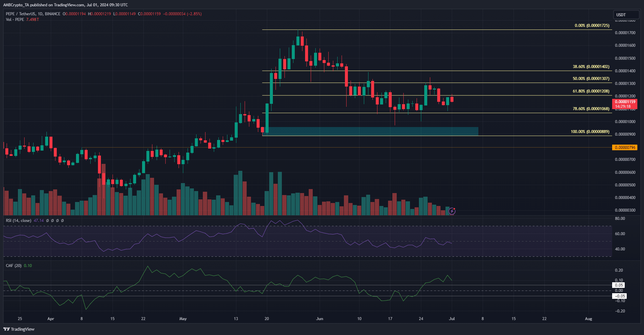
Task: Click the Aug label on the date axis
Action: click(x=589, y=319)
